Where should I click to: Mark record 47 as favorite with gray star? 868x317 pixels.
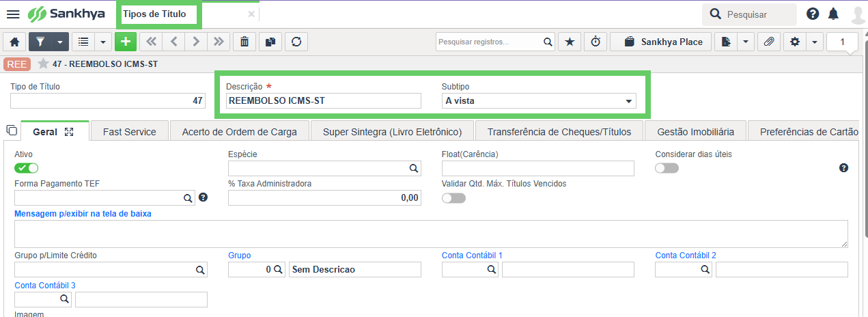pos(43,64)
